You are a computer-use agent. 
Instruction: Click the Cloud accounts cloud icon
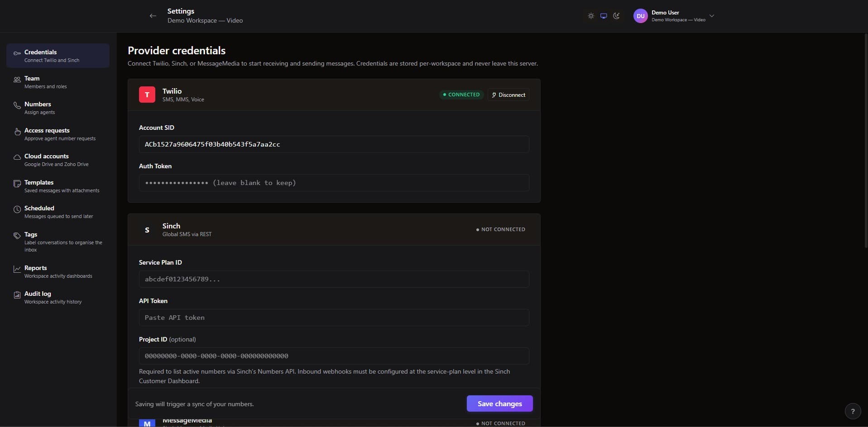[x=17, y=157]
